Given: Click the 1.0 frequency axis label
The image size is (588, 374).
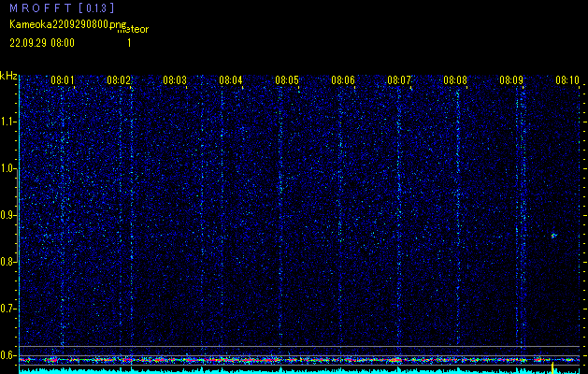Looking at the screenshot, I should pyautogui.click(x=7, y=168).
